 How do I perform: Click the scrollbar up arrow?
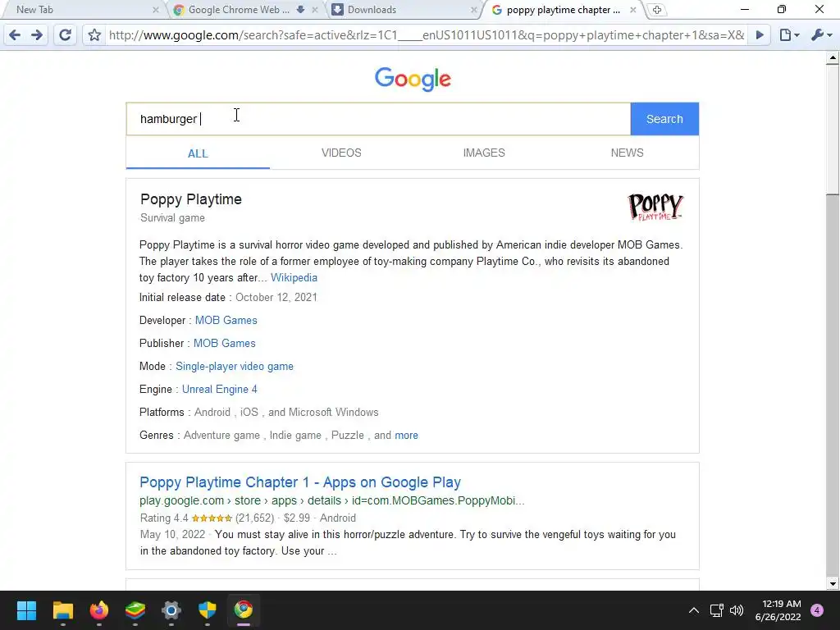832,57
